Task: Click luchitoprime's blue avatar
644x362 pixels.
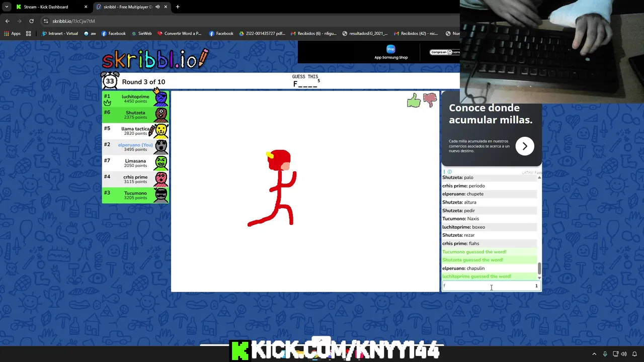Action: click(x=161, y=98)
